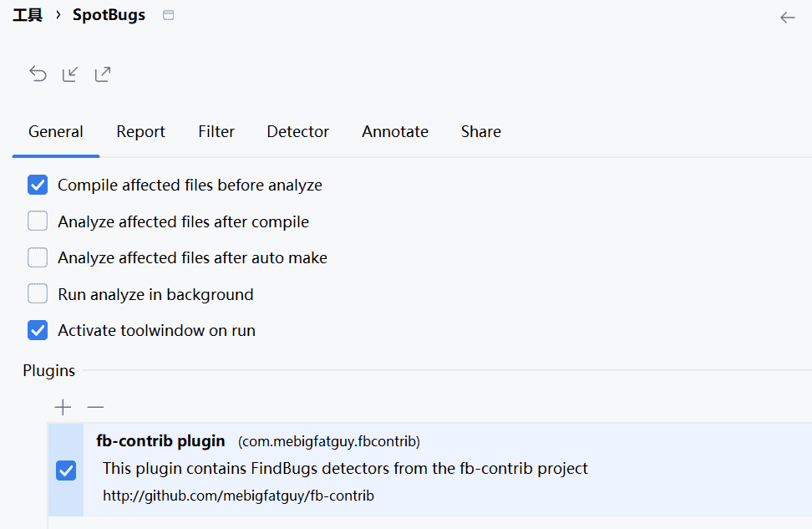Go to the Share tab
This screenshot has height=529, width=812.
[480, 132]
